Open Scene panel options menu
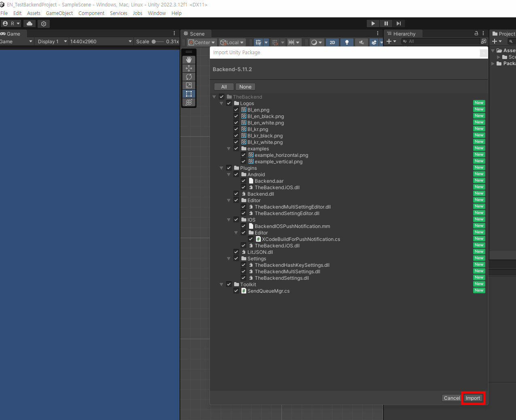The width and height of the screenshot is (516, 420). point(378,34)
